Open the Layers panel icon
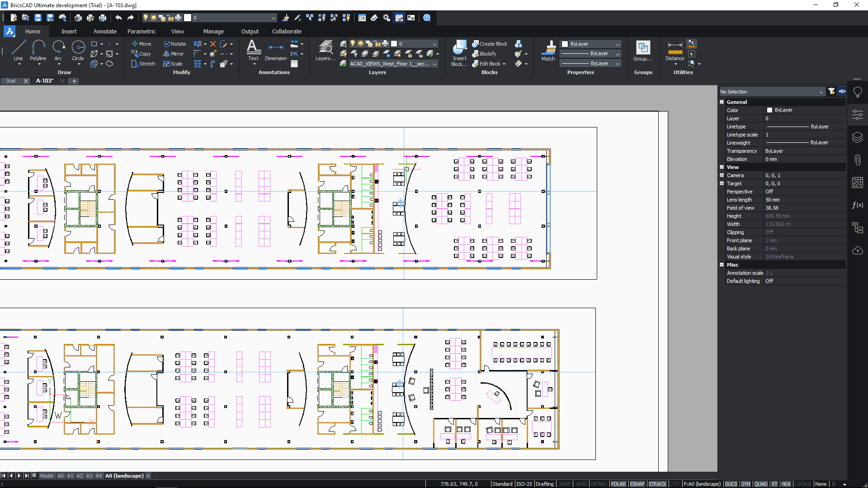 pos(325,51)
